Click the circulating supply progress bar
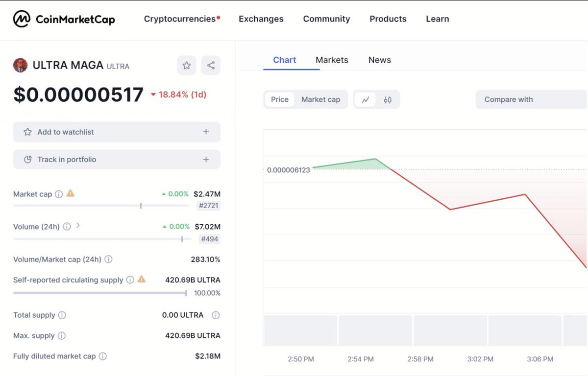Viewport: 588px width, 376px height. pos(100,293)
